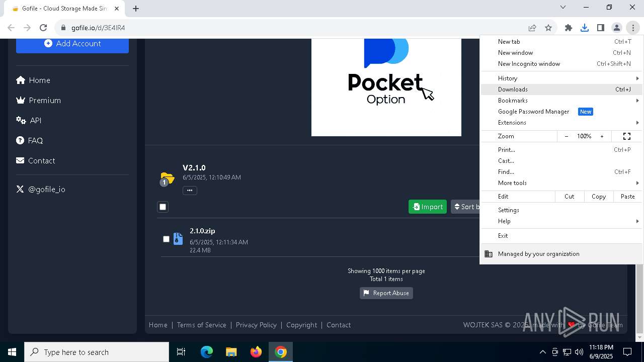Open the @gofile_io X profile link
The image size is (644, 362).
pos(41,190)
